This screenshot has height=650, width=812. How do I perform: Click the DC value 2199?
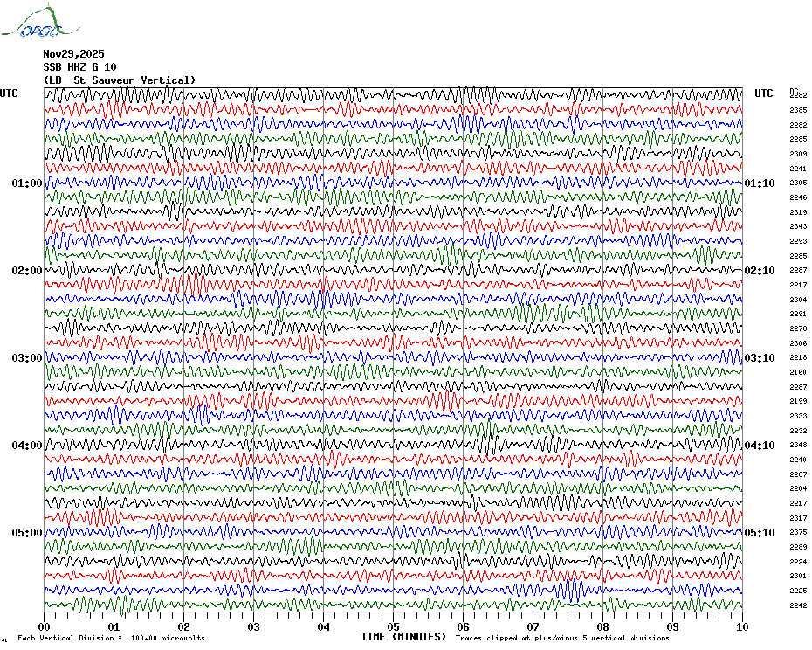(x=798, y=401)
